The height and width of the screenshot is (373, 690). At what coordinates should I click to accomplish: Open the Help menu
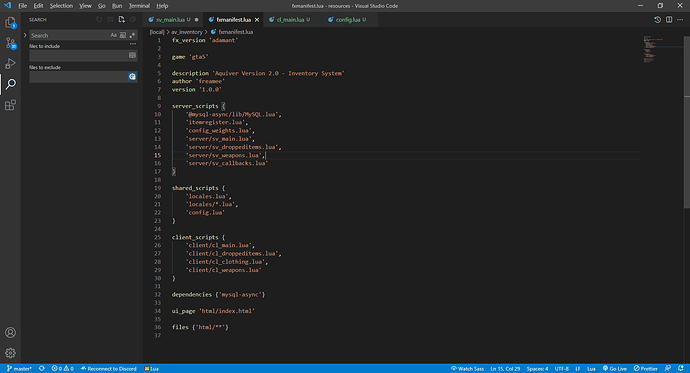162,6
